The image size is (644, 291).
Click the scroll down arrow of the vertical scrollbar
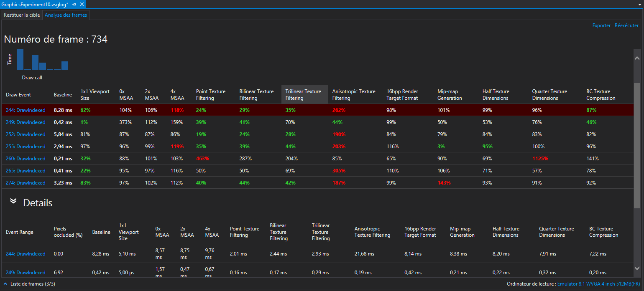pos(637,268)
